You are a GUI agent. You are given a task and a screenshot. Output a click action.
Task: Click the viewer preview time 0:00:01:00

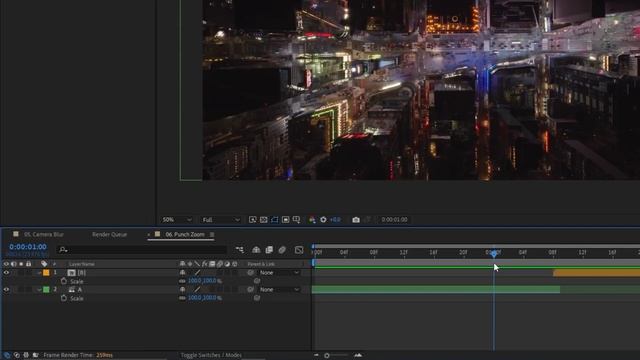(x=394, y=220)
